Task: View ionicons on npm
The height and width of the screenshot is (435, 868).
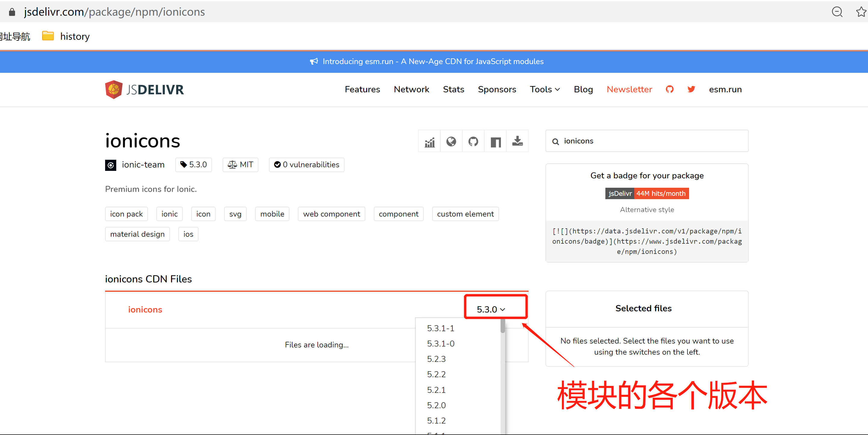Action: (495, 141)
